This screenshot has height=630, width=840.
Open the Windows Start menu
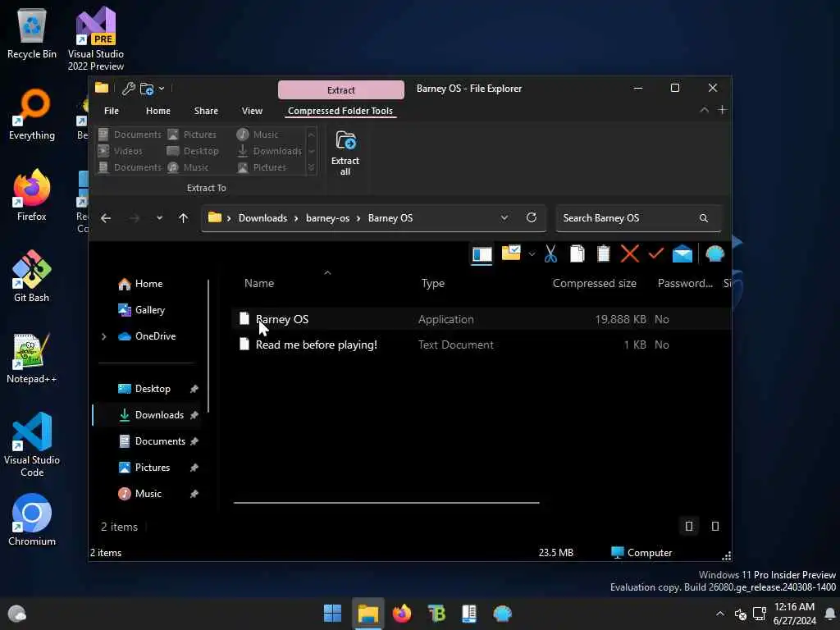coord(333,614)
